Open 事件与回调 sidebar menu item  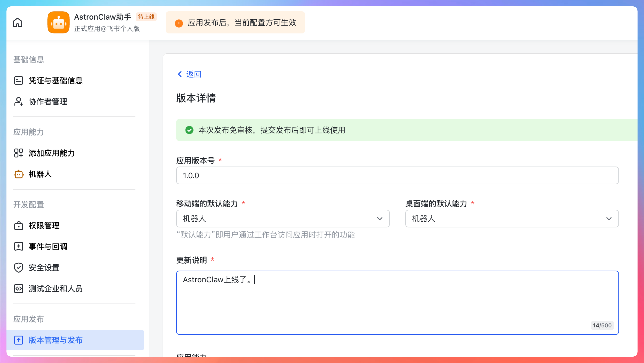[x=48, y=247]
